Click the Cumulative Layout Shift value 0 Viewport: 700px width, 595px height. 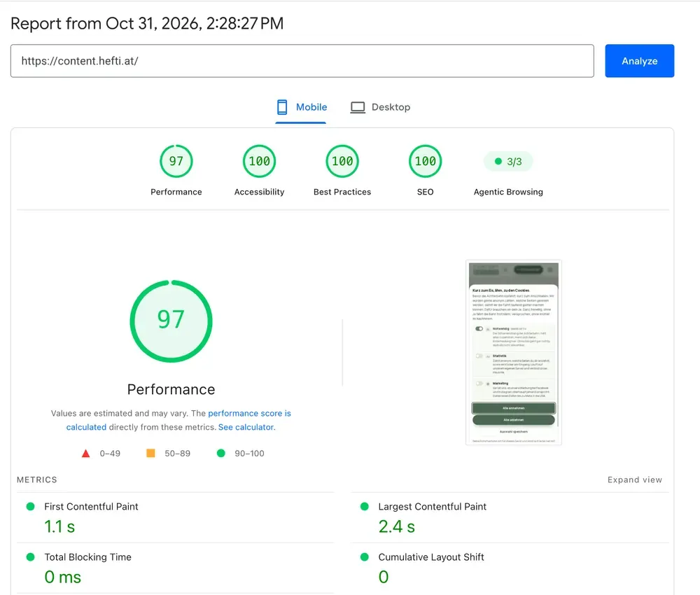(384, 577)
